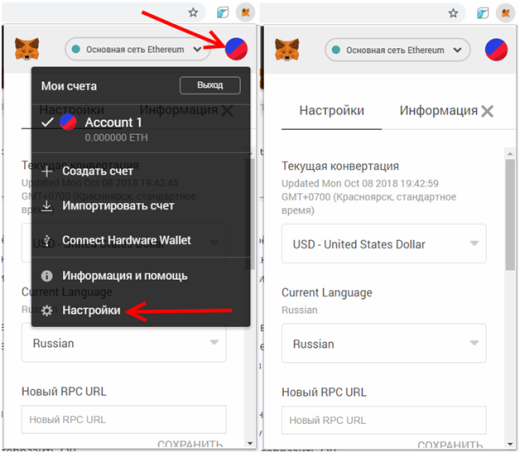Image resolution: width=520 pixels, height=453 pixels.
Task: Expand the Ethereum network selector in the left popup
Action: pos(137,49)
